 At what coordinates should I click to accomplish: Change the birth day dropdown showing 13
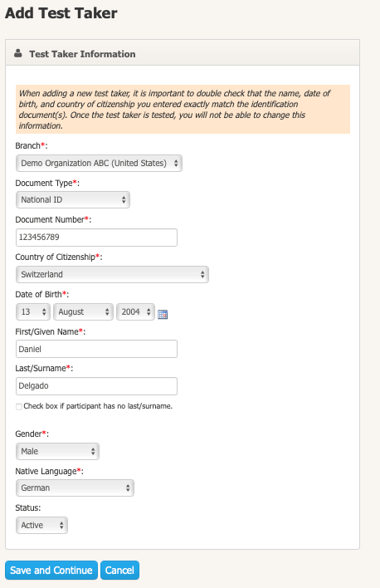pos(33,312)
